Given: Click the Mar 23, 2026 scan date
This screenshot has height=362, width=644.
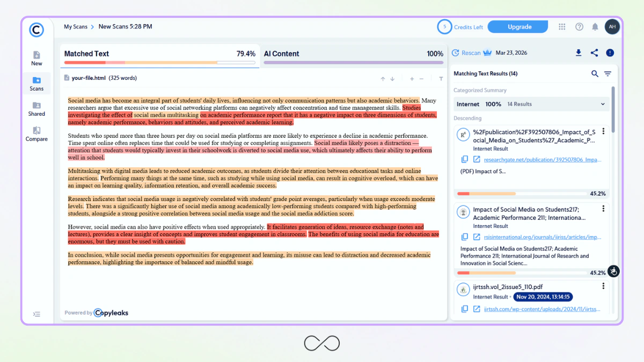Looking at the screenshot, I should pyautogui.click(x=511, y=53).
